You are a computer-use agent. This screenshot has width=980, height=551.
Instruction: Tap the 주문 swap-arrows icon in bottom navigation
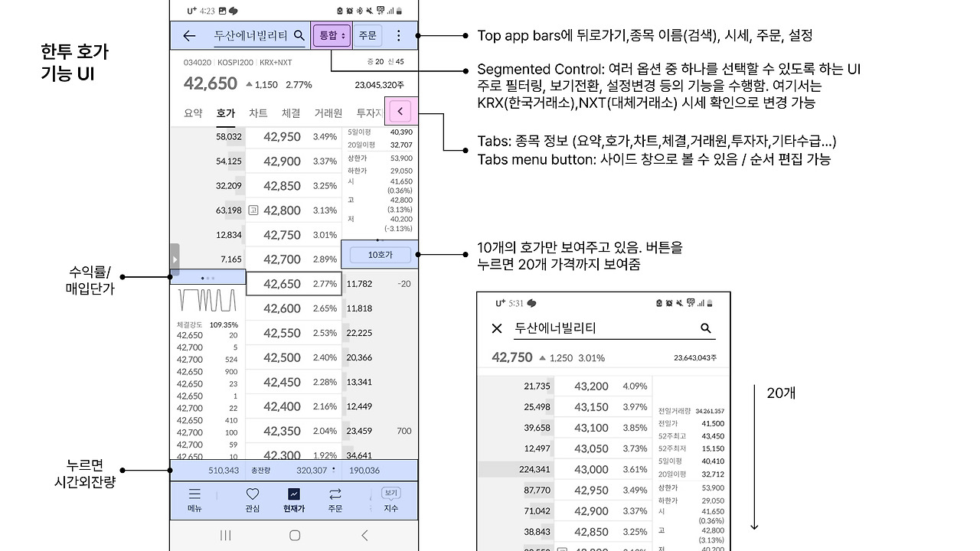(x=335, y=494)
